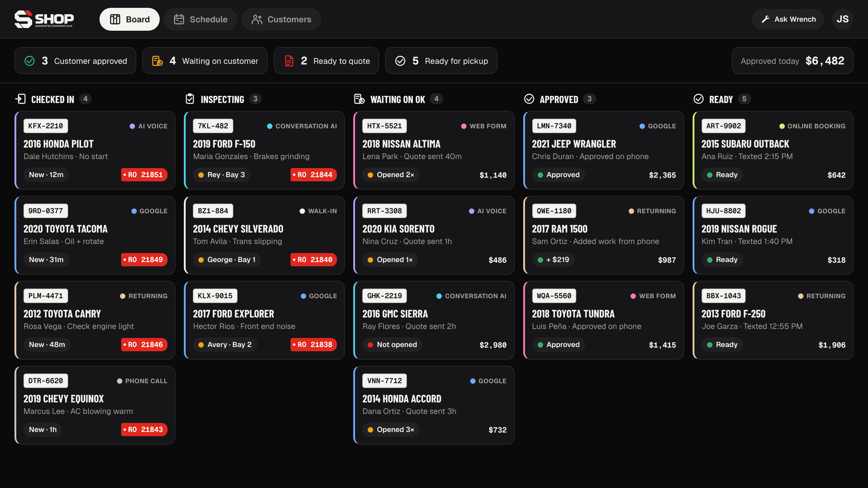Click license plate ART-9902
The height and width of the screenshot is (488, 868).
coord(723,126)
